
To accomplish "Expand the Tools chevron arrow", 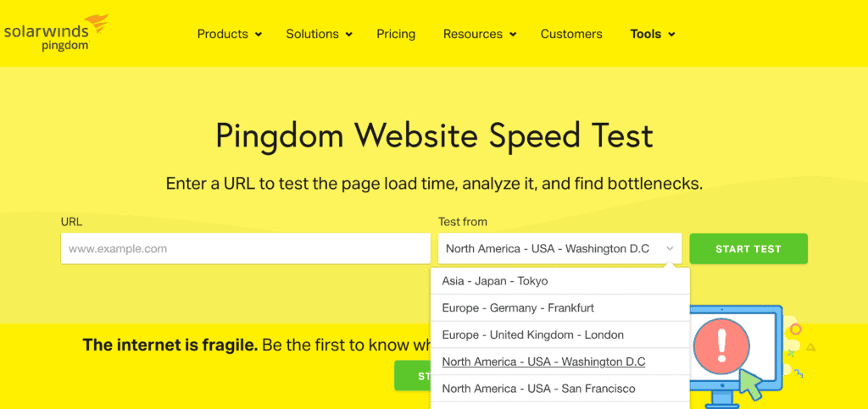I will [671, 35].
